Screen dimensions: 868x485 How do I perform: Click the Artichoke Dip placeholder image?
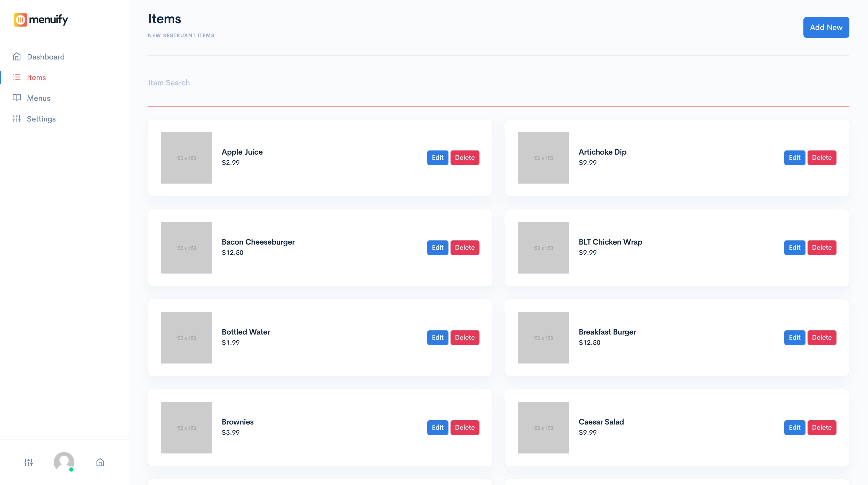pyautogui.click(x=543, y=157)
